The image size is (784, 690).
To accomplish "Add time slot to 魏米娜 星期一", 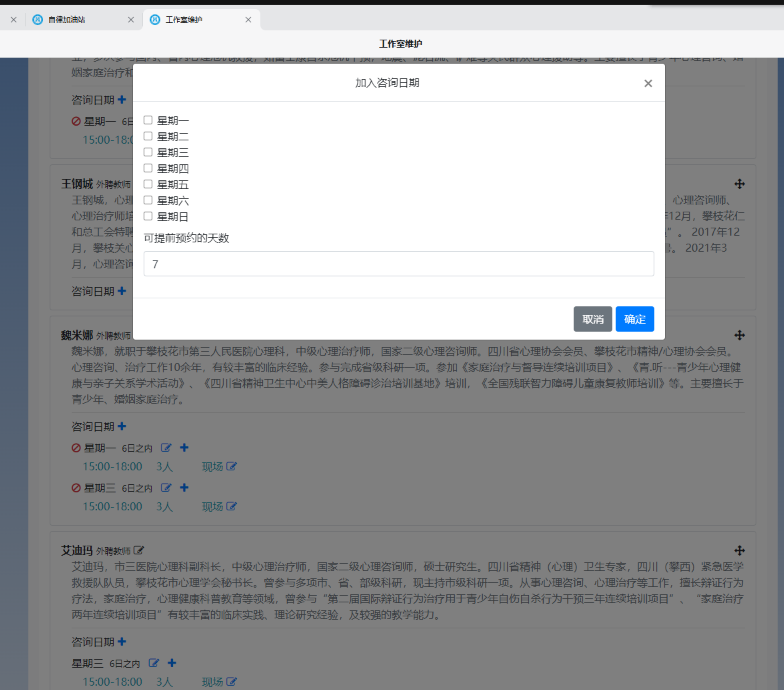I will [x=184, y=448].
